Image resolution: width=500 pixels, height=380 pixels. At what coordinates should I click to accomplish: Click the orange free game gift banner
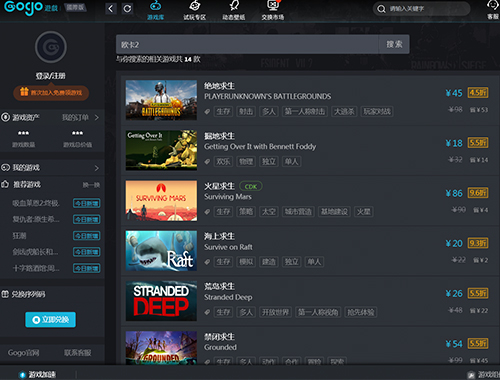click(x=51, y=93)
